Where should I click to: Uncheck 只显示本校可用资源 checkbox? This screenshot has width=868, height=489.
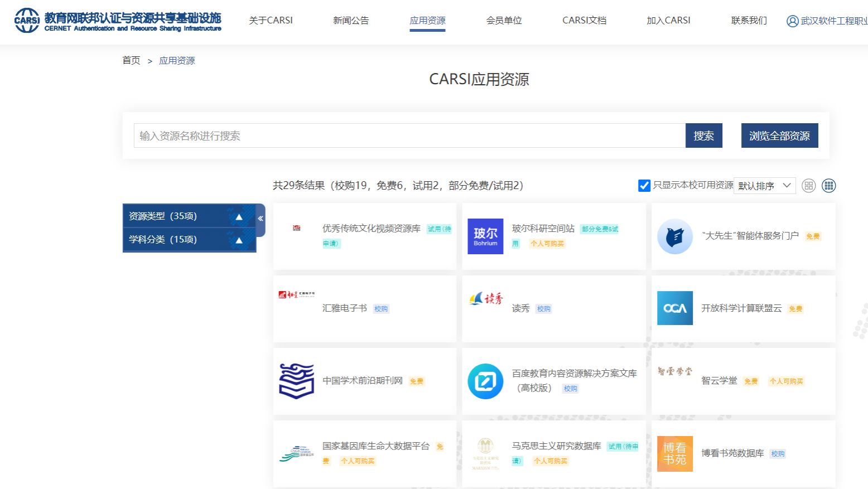click(x=644, y=186)
